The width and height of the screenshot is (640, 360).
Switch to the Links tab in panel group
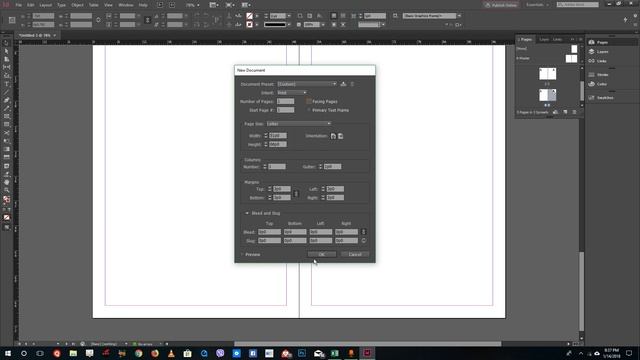pyautogui.click(x=558, y=40)
